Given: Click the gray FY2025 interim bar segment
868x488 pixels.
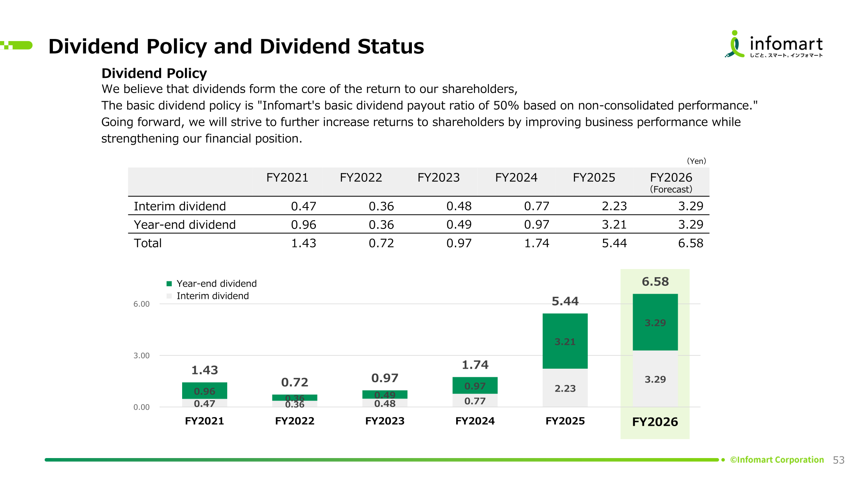Looking at the screenshot, I should point(565,388).
